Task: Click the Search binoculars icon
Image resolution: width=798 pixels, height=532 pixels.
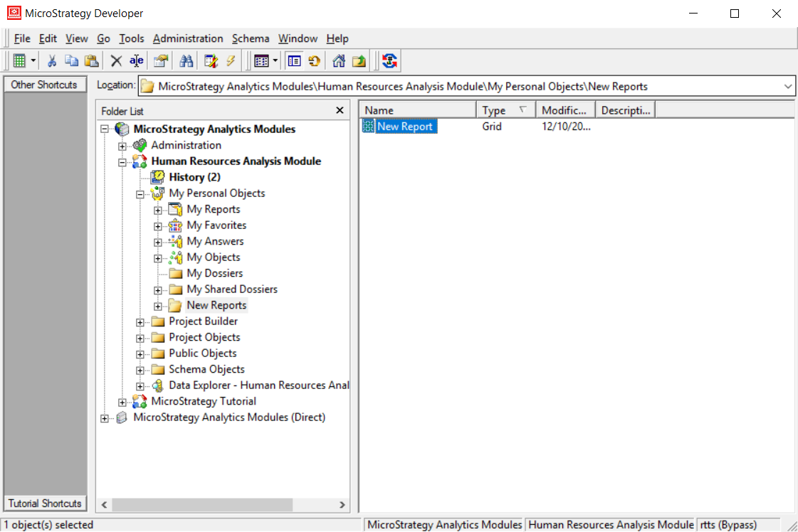Action: tap(187, 61)
